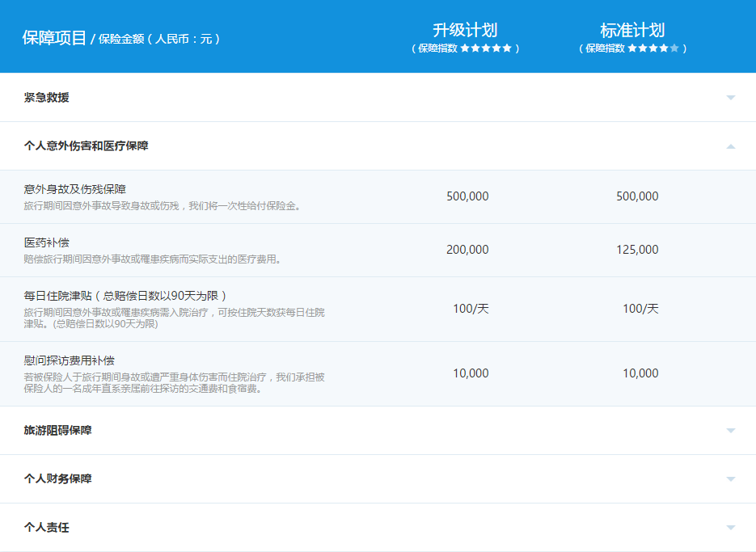Select the 标准计划 column header

[x=632, y=31]
